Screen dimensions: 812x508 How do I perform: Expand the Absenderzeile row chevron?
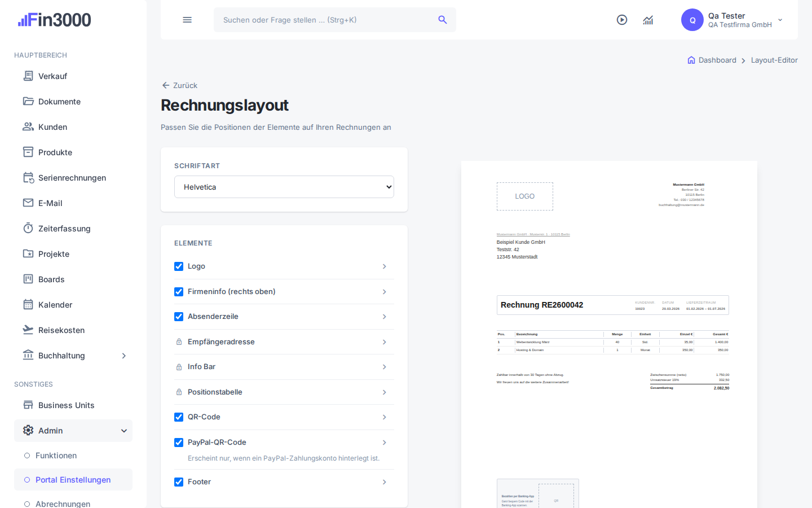(385, 317)
